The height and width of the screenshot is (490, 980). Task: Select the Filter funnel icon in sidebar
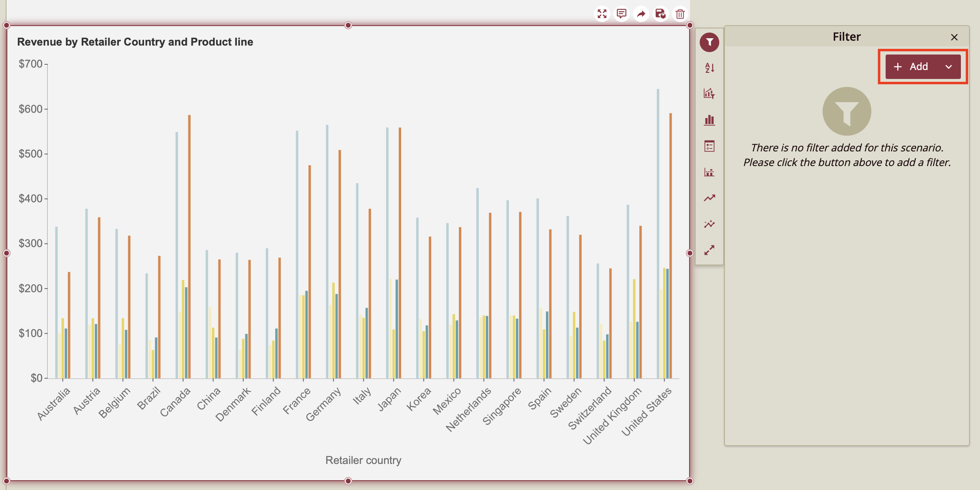click(x=709, y=42)
